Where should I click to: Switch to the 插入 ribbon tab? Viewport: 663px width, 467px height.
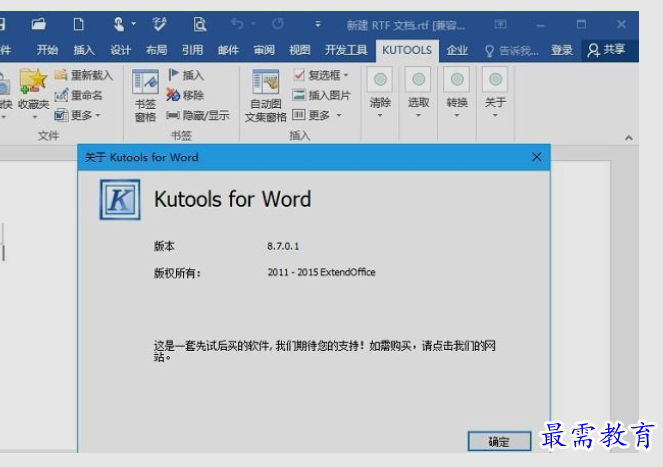[x=84, y=50]
